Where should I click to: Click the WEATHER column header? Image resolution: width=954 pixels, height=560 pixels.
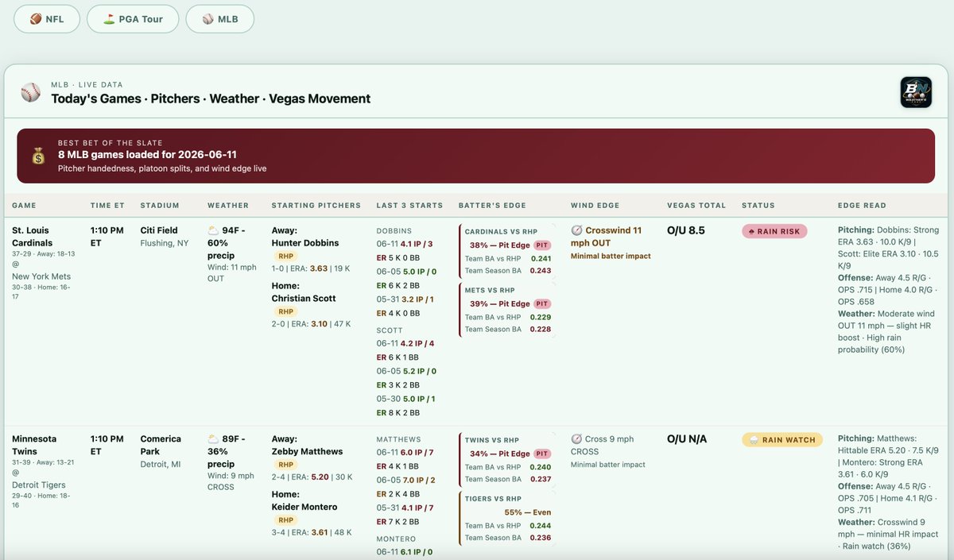[x=228, y=205]
